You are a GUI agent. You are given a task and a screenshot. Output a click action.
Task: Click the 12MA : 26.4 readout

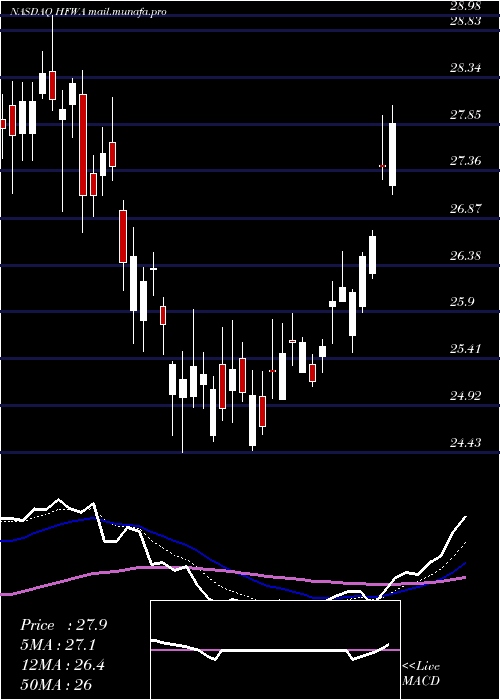click(x=62, y=665)
